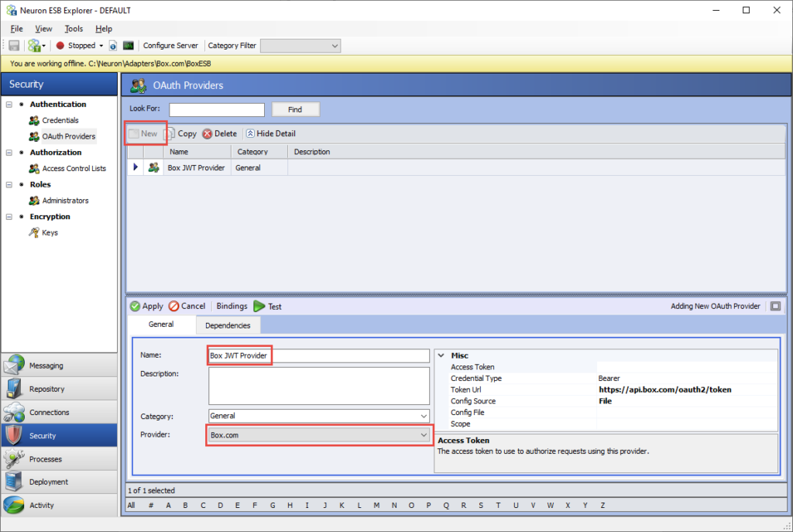Click the Cancel button in the detail toolbar
793x532 pixels.
187,306
